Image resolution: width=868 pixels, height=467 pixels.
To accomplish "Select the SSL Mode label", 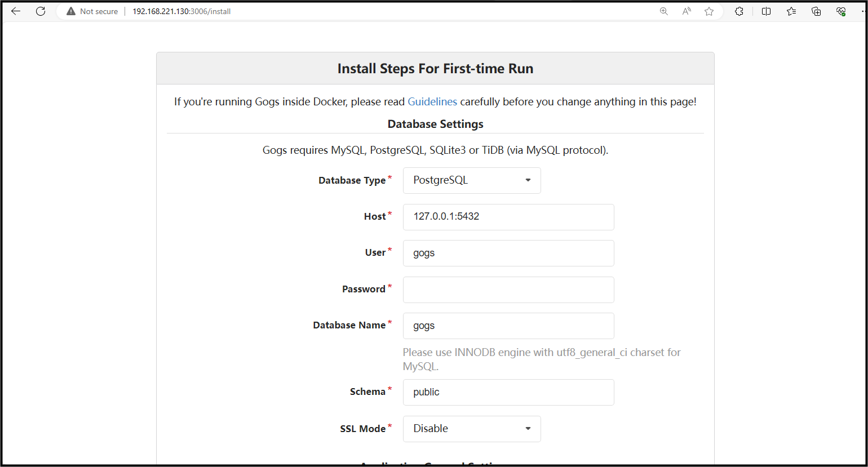I will pyautogui.click(x=363, y=429).
